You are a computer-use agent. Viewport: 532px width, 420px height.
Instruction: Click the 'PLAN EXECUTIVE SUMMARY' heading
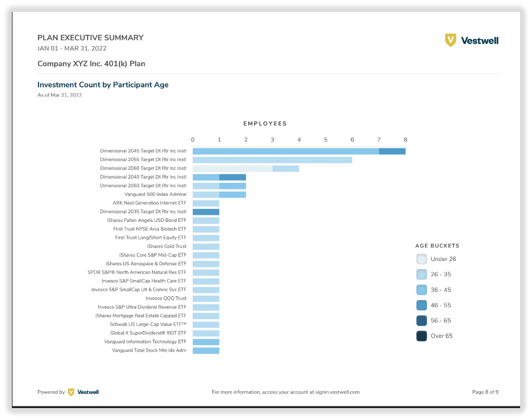(x=91, y=37)
